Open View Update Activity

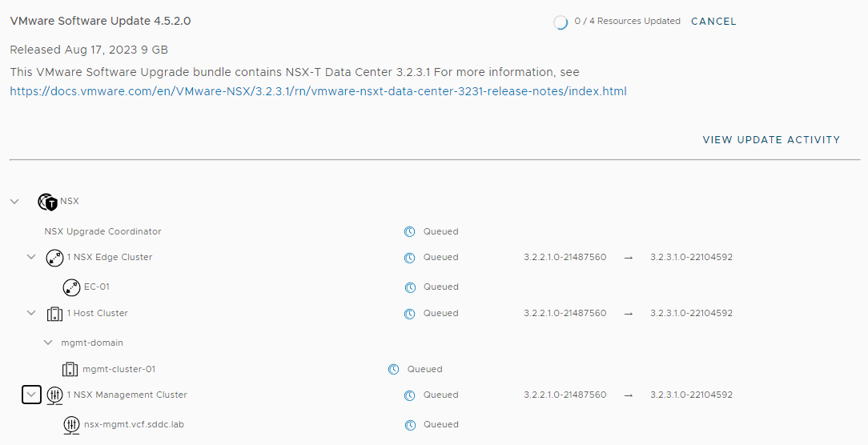click(771, 140)
